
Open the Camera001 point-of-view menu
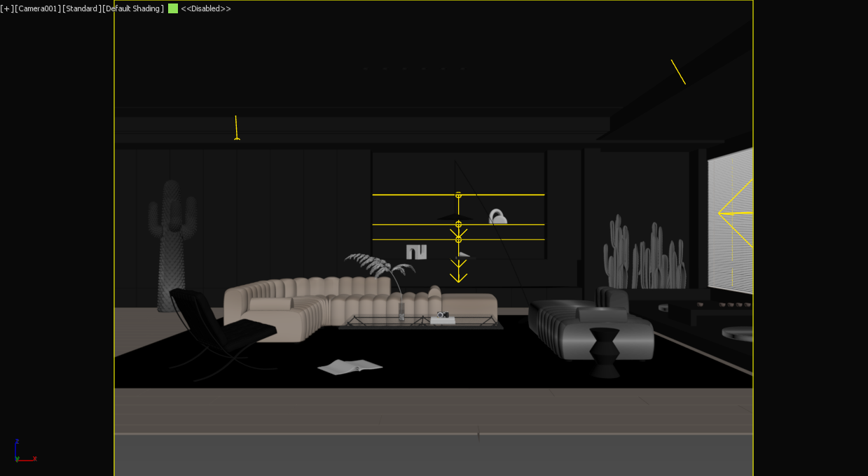37,9
